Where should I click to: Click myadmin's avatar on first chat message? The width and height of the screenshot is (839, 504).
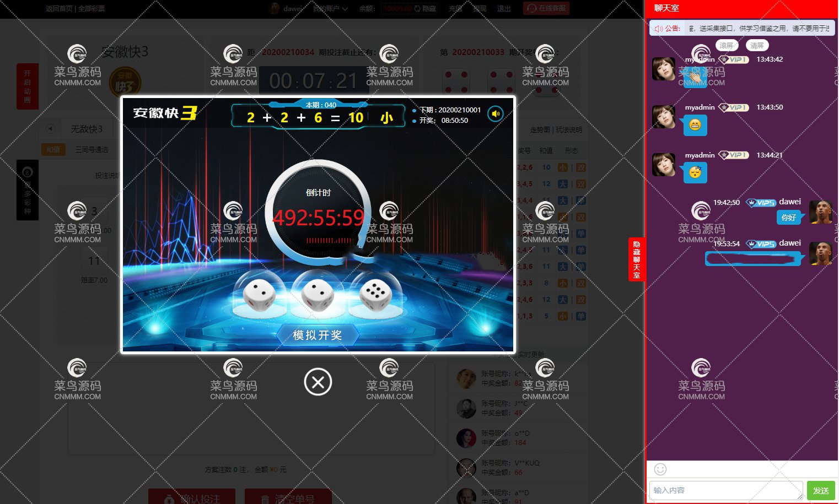point(664,69)
